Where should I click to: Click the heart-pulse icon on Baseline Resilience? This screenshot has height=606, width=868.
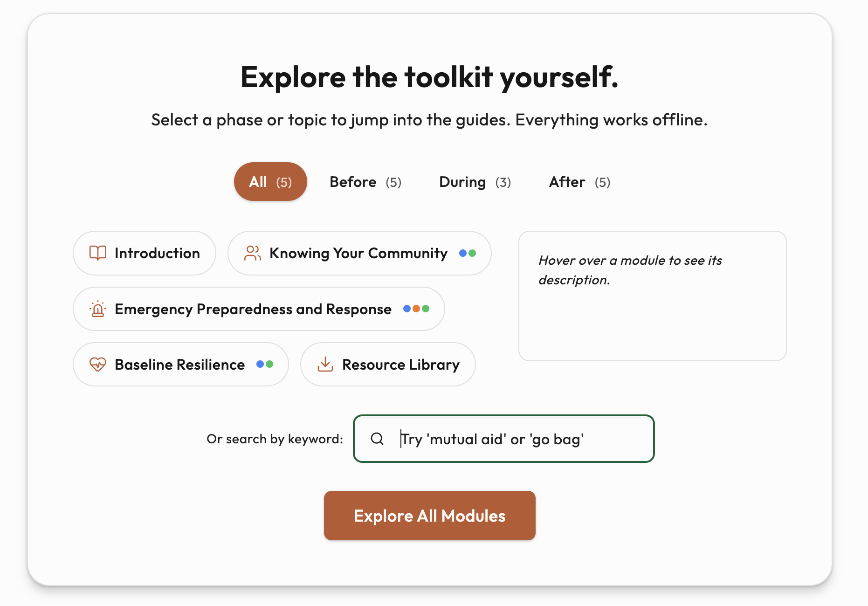point(98,365)
